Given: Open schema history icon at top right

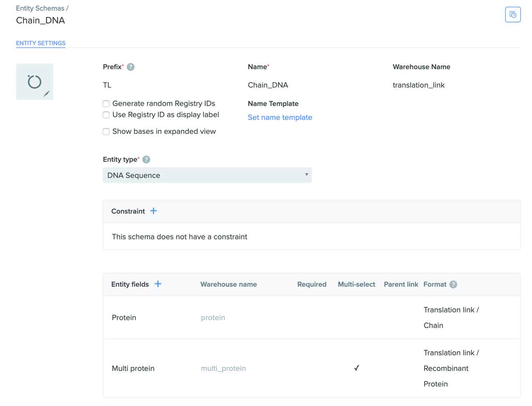Looking at the screenshot, I should coord(513,15).
